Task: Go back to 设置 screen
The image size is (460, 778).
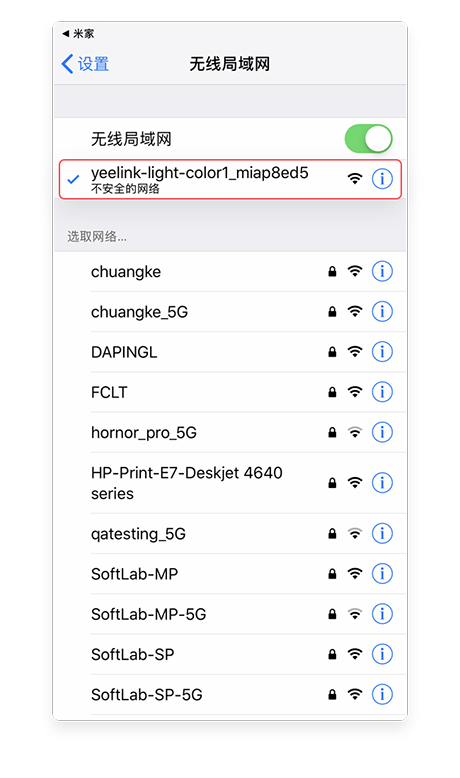Action: (x=85, y=64)
